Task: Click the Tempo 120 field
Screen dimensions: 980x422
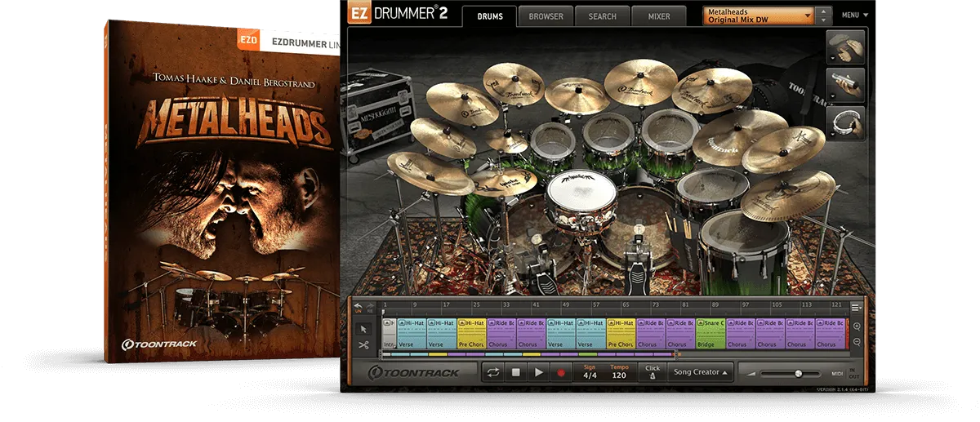Action: pos(619,373)
